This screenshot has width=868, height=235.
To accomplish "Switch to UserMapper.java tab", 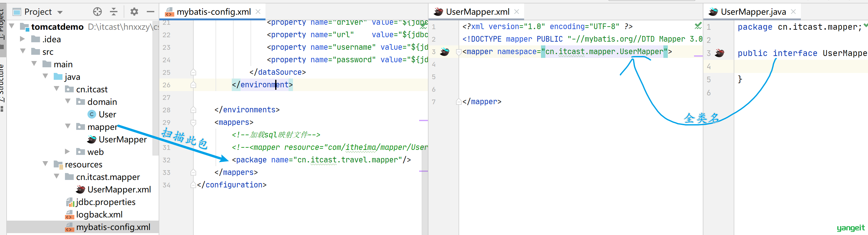I will (753, 12).
